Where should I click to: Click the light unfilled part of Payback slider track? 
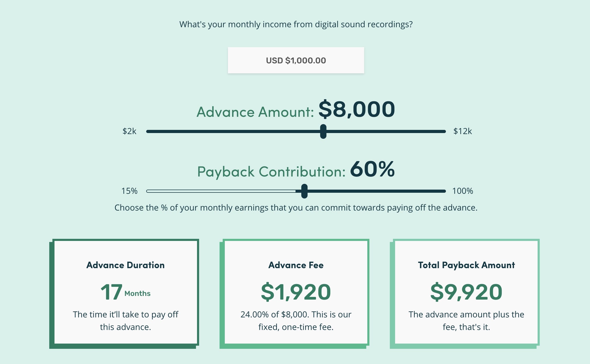click(220, 191)
